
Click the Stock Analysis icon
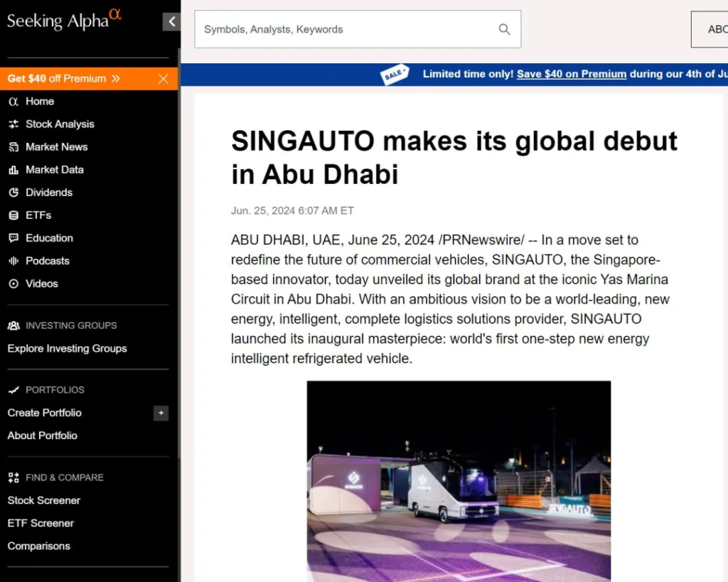pyautogui.click(x=13, y=124)
